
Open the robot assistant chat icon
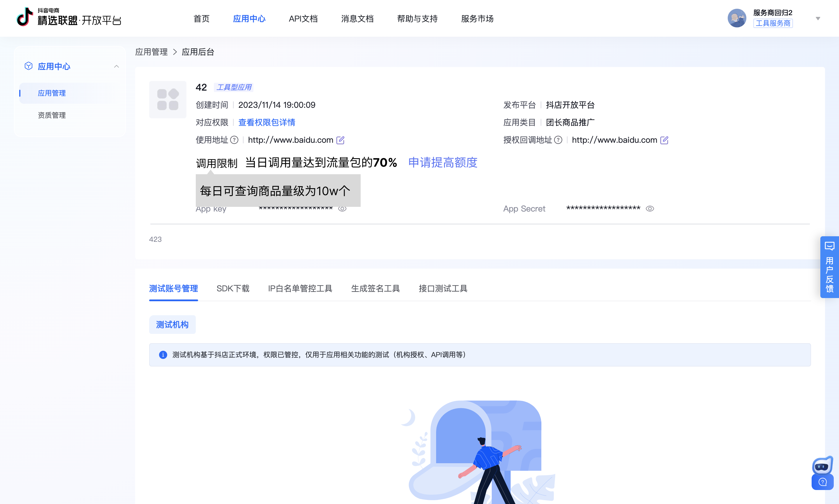pyautogui.click(x=822, y=466)
